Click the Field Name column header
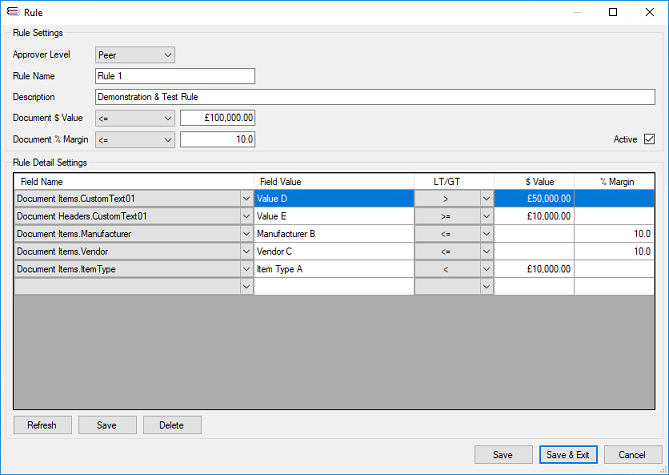The width and height of the screenshot is (669, 475). [x=134, y=181]
